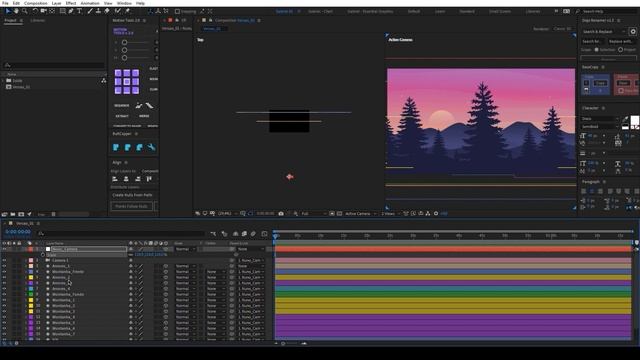Select the Puppet Pin tool
Image resolution: width=640 pixels, height=360 pixels.
point(127,11)
